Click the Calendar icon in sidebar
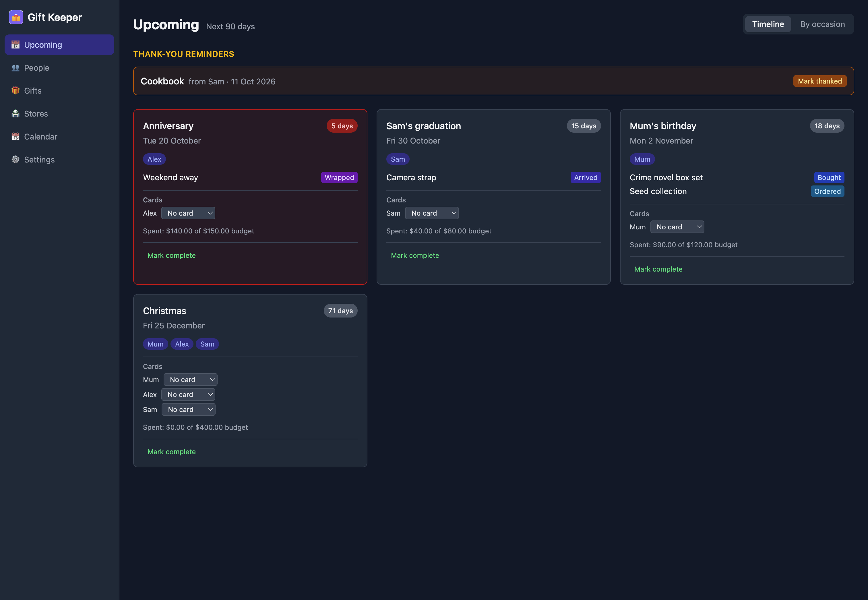The height and width of the screenshot is (600, 868). coord(15,136)
